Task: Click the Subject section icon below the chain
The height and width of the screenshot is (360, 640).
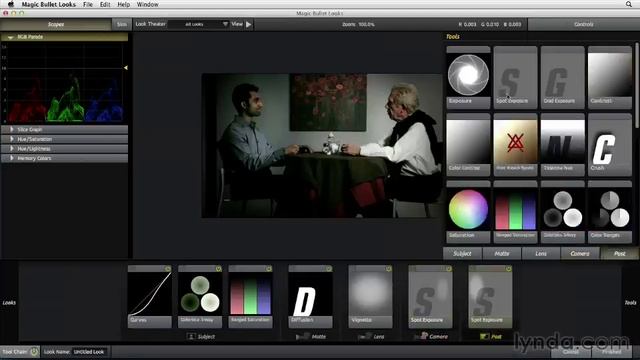Action: (191, 336)
